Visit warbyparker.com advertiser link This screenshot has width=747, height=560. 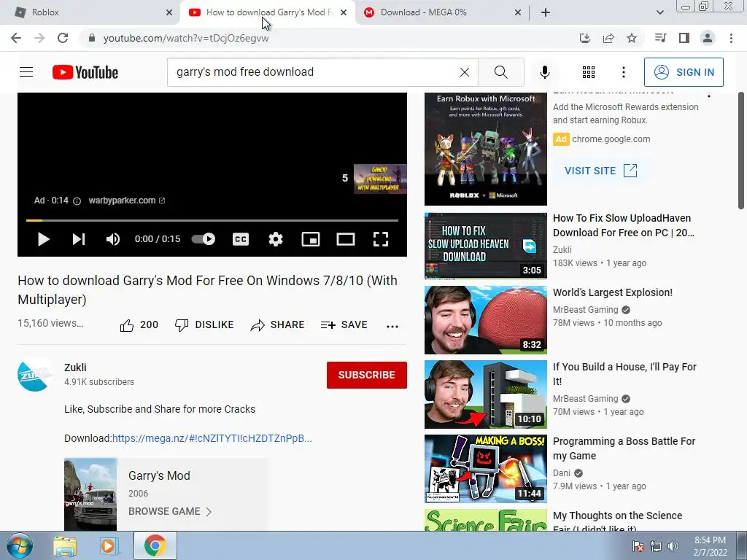tap(127, 201)
